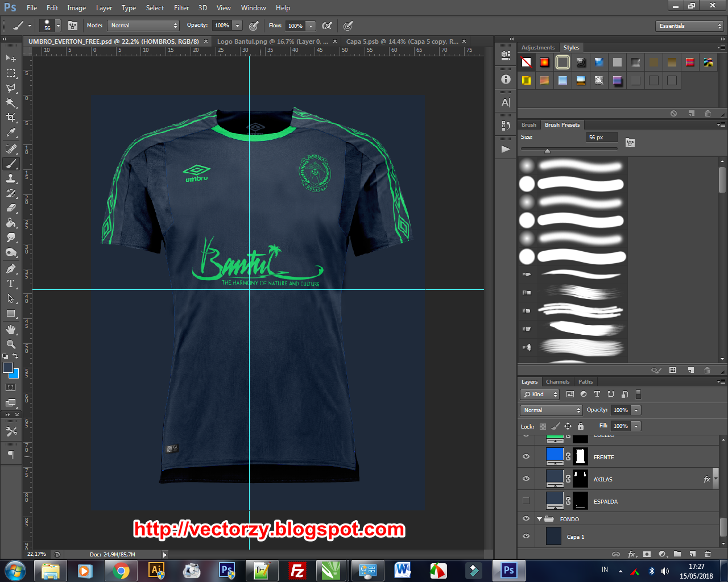Viewport: 728px width, 582px height.
Task: Switch to the Adjustments tab
Action: 537,48
